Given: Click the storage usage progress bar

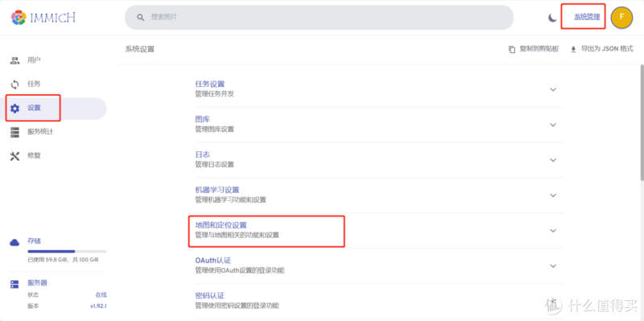Looking at the screenshot, I should 67,251.
